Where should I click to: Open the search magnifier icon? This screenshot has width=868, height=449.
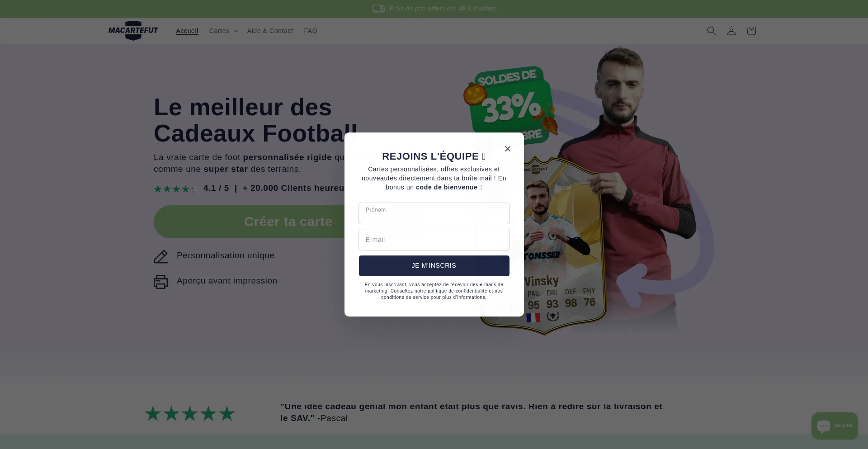(x=711, y=31)
